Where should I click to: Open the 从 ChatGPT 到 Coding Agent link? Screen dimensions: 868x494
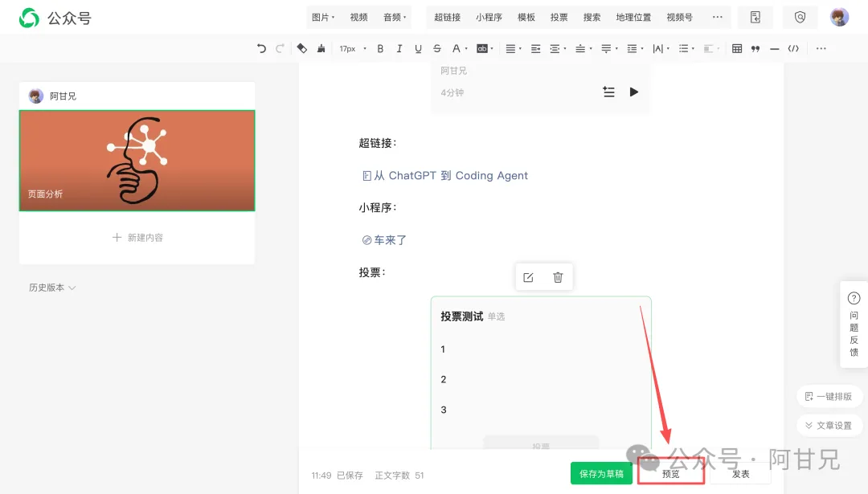[445, 175]
